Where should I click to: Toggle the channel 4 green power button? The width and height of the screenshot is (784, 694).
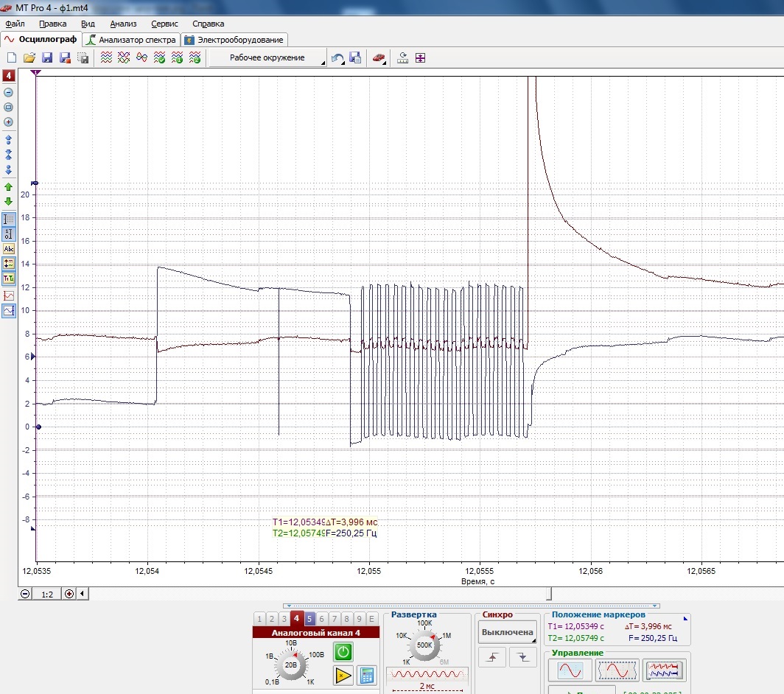coord(343,652)
